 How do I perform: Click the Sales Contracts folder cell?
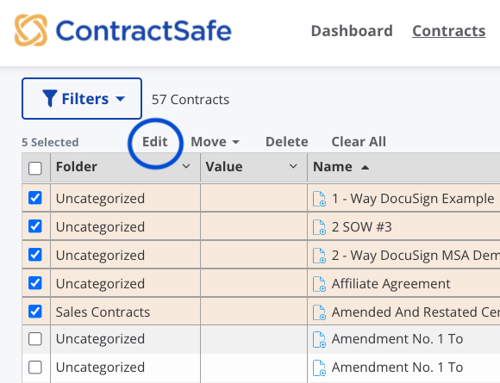(x=103, y=312)
